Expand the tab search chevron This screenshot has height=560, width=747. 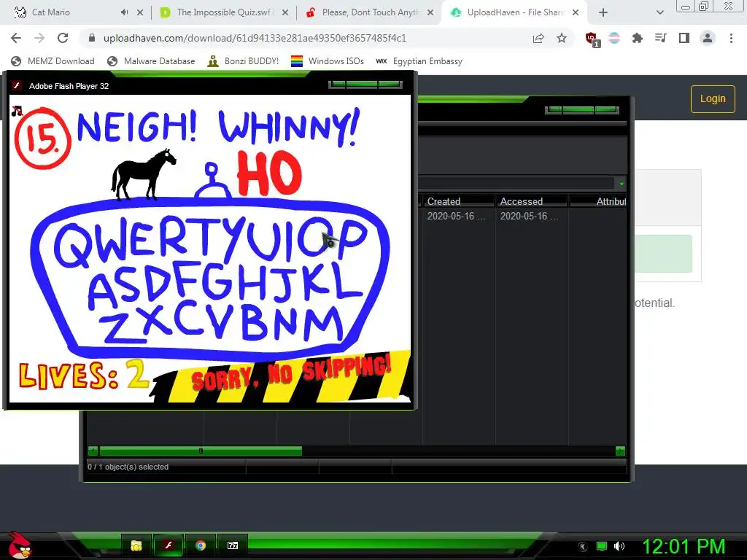(659, 13)
